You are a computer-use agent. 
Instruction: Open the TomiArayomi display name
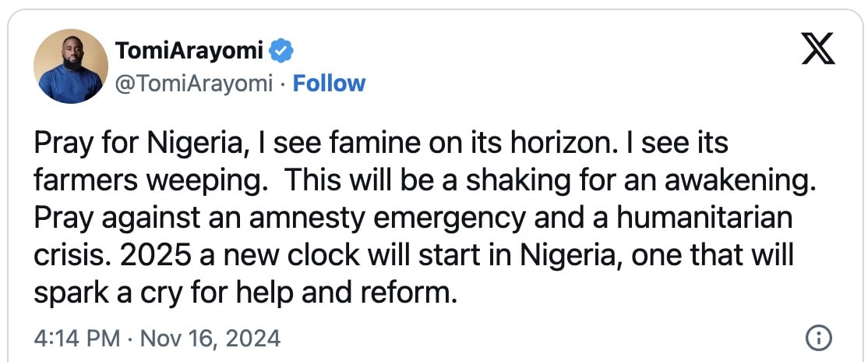click(189, 51)
